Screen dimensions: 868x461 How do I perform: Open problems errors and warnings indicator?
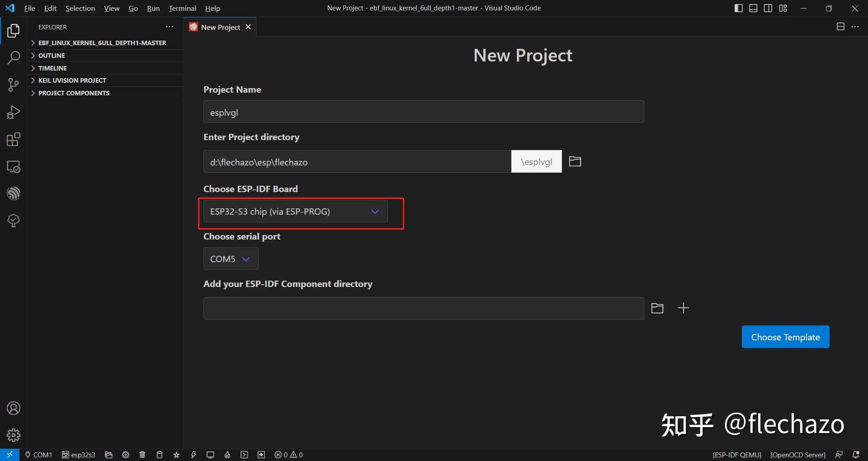click(x=289, y=455)
